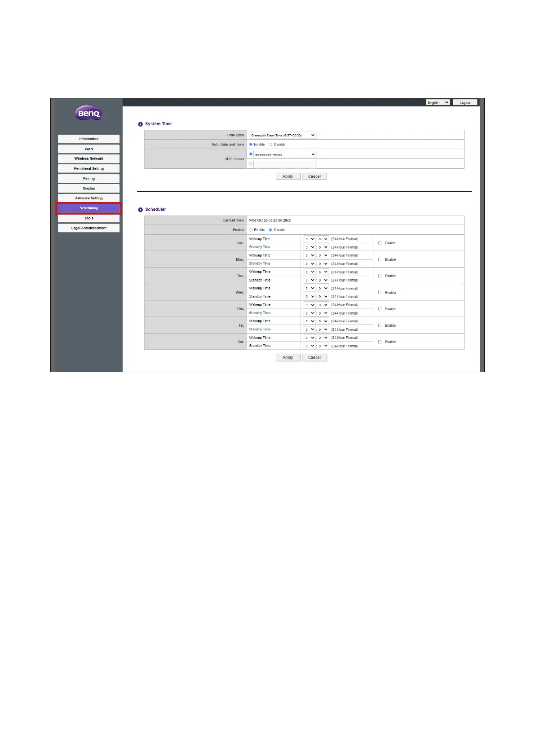
Task: Click the System Time section bullet icon
Action: click(141, 124)
